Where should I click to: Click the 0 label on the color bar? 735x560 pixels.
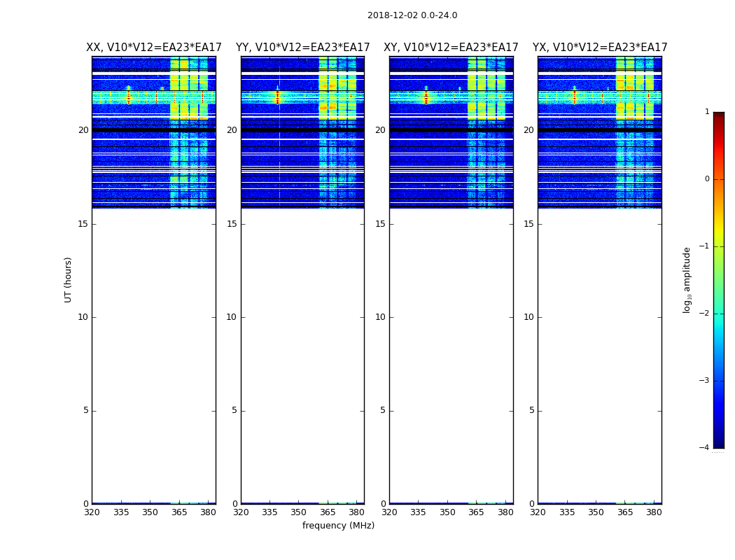point(707,179)
